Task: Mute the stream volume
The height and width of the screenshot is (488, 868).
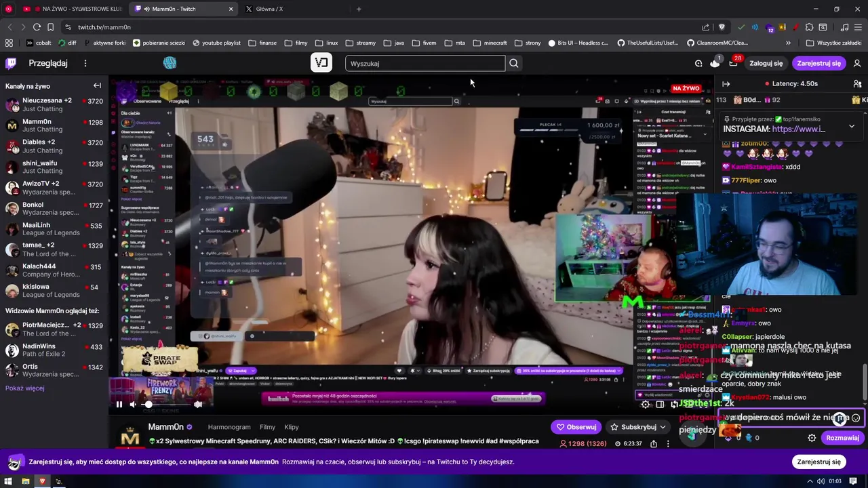Action: pos(133,405)
